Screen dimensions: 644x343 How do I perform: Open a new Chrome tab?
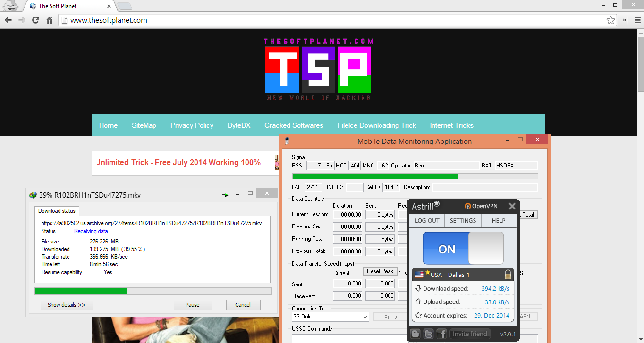(124, 6)
